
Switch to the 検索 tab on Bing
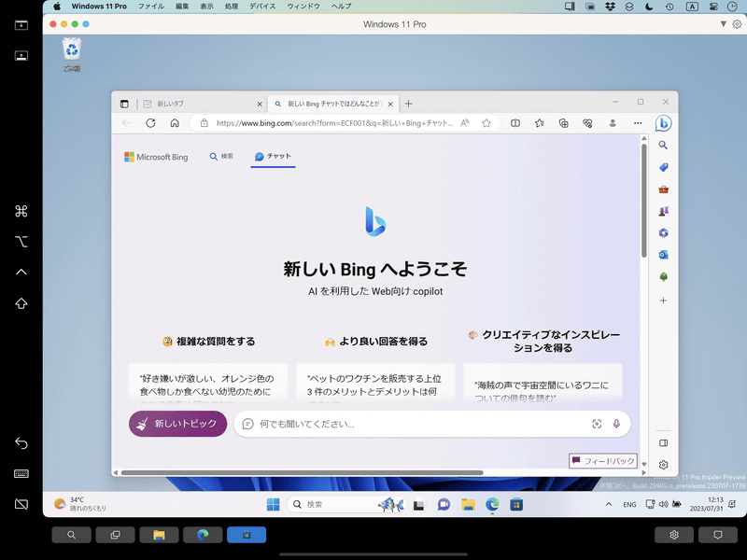point(221,156)
